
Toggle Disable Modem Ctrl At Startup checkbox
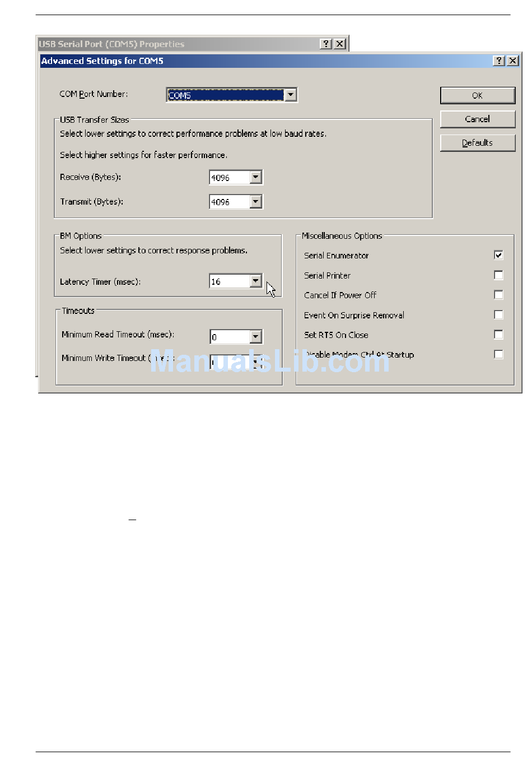pyautogui.click(x=498, y=354)
